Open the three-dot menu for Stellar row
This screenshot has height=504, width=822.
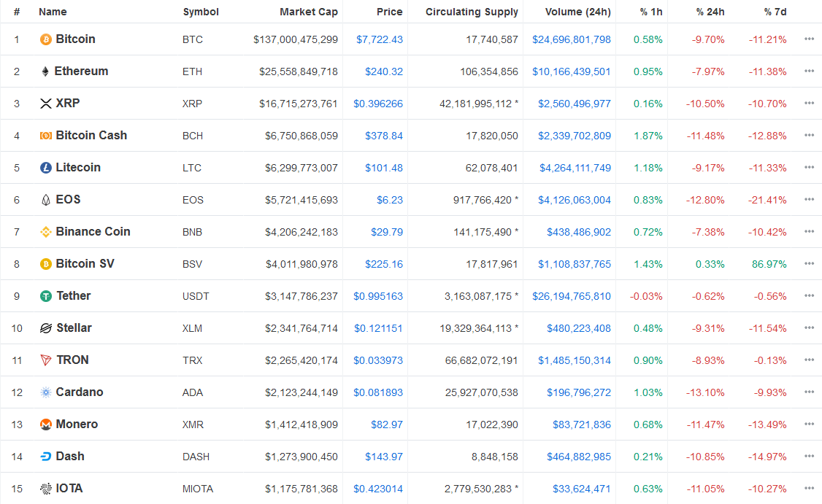tap(809, 328)
